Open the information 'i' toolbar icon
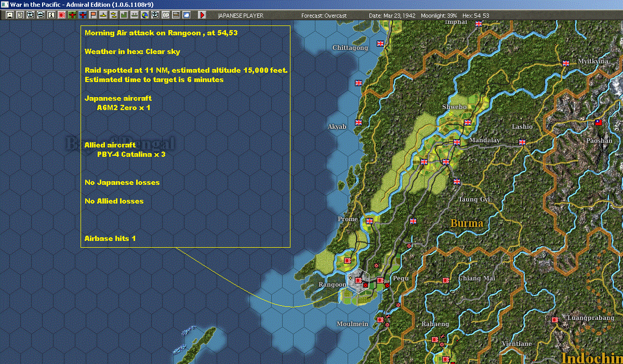623x364 pixels. [51, 15]
